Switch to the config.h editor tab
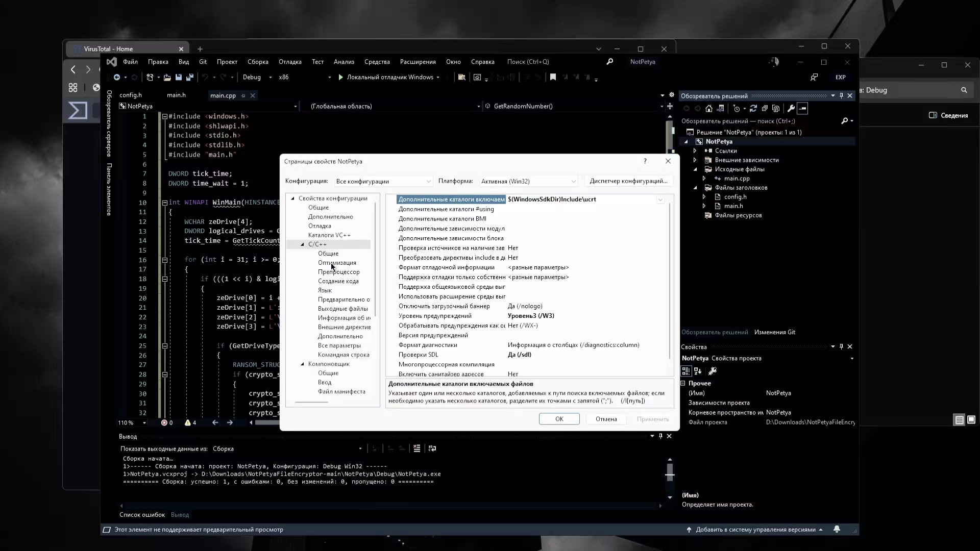 tap(131, 95)
